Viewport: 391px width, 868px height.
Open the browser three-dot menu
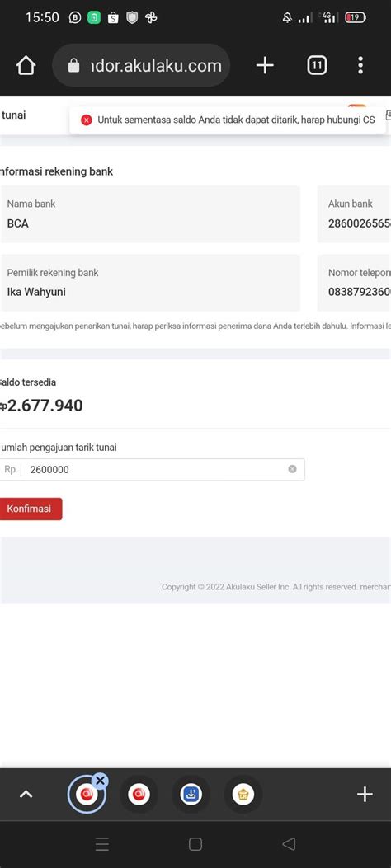360,66
